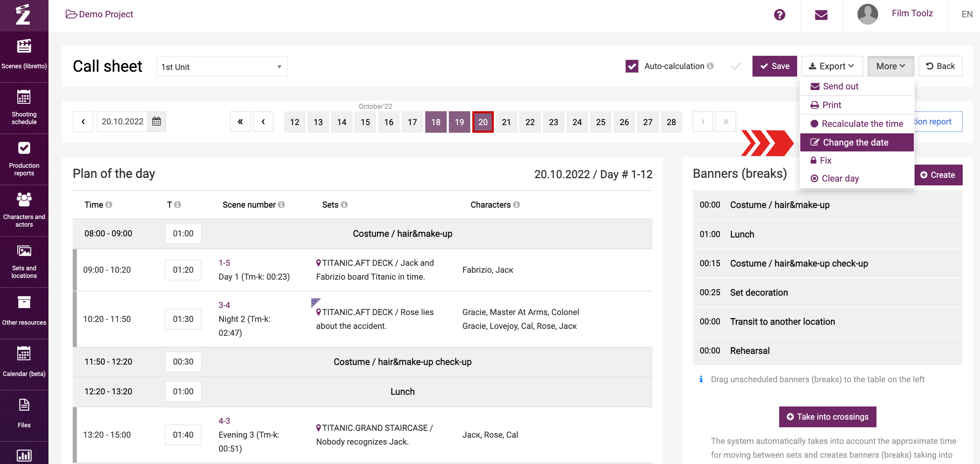Screen dimensions: 980x464
Task: Jump back with the double-left arrow
Action: 240,122
